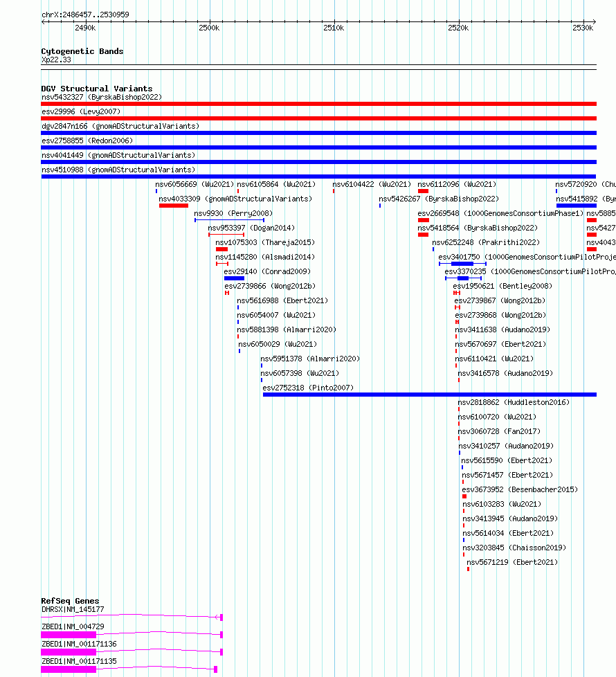This screenshot has height=677, width=616.
Task: Click nsv5614034 (Ebert2021) label
Action: (x=508, y=533)
